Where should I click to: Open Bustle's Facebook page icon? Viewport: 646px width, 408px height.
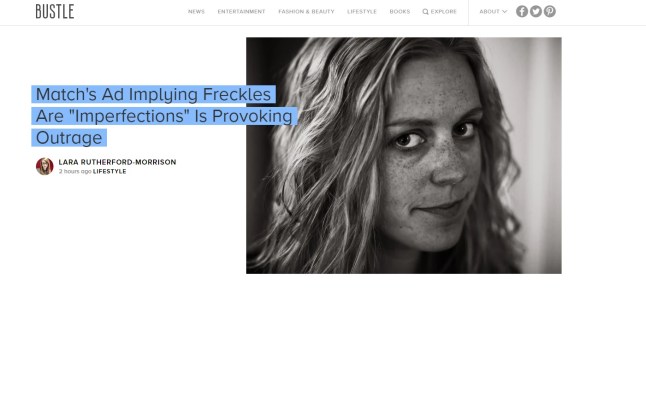tap(522, 12)
